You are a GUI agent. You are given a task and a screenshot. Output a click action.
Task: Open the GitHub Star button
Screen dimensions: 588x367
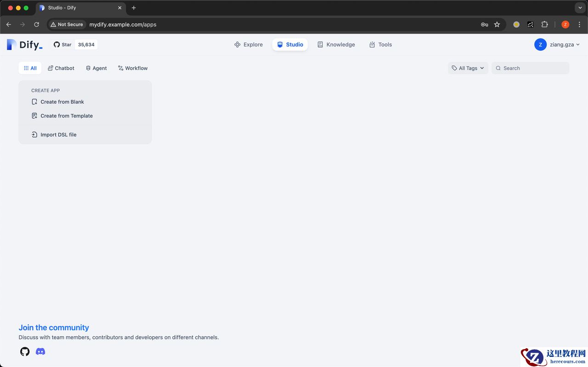point(62,45)
